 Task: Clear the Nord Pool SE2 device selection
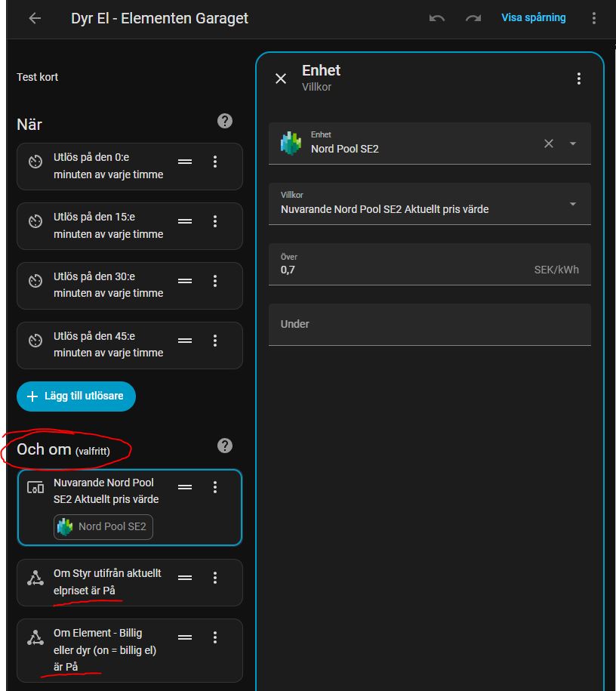pos(549,143)
